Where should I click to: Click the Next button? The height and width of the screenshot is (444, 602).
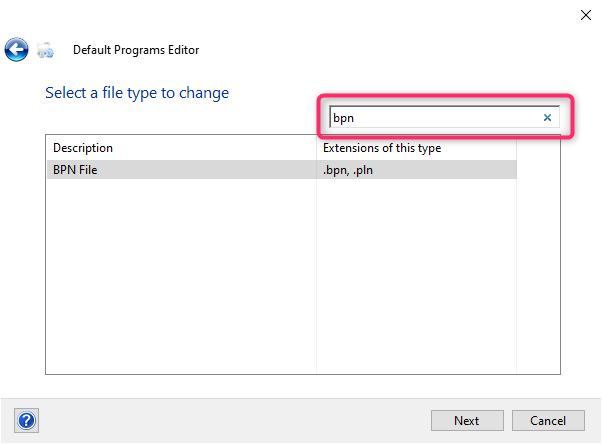pos(467,421)
